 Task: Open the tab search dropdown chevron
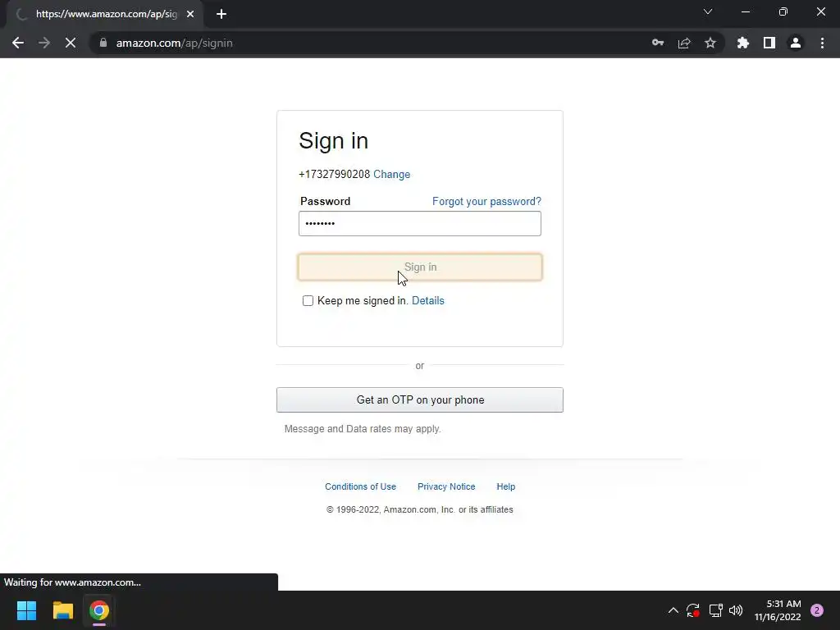[x=708, y=11]
